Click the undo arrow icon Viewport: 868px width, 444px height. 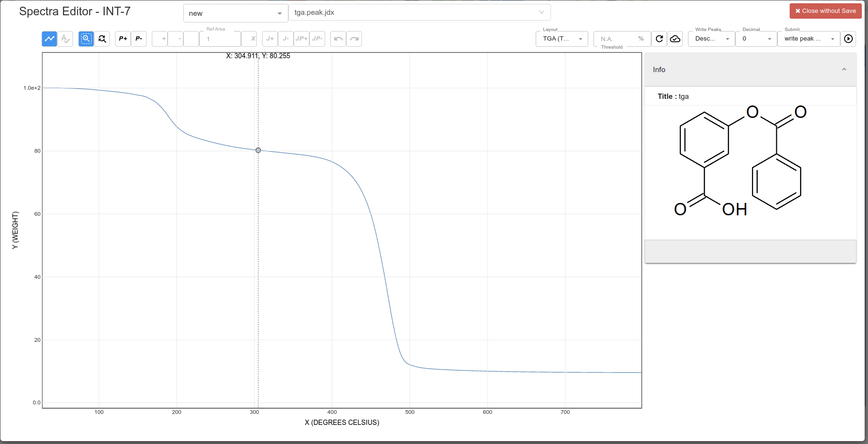338,39
